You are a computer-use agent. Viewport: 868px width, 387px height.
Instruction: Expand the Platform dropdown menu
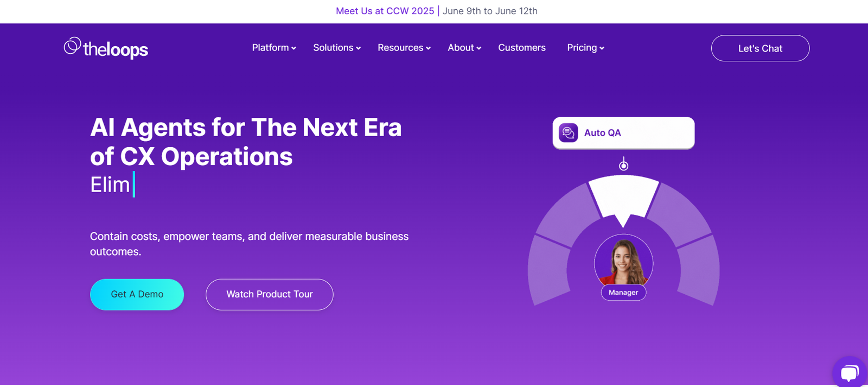[x=274, y=48]
